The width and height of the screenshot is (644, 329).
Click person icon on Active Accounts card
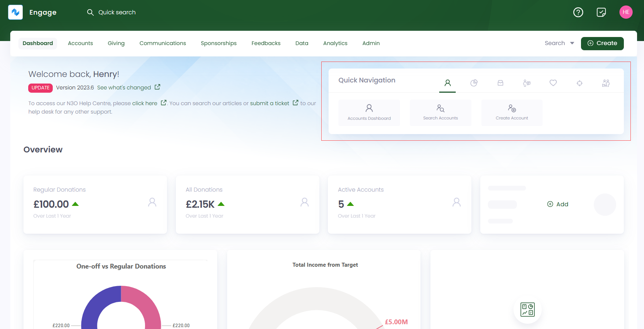456,202
